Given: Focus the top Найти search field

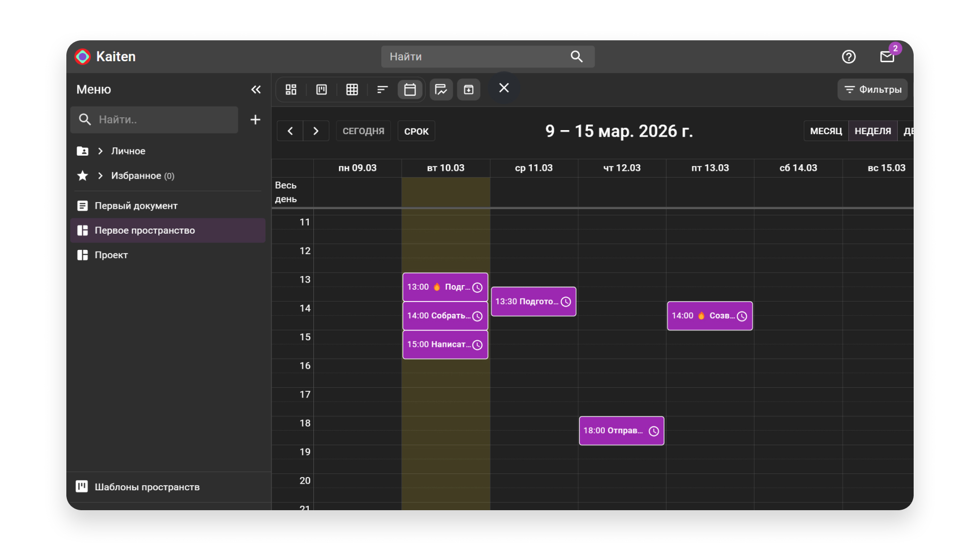Looking at the screenshot, I should (x=487, y=57).
